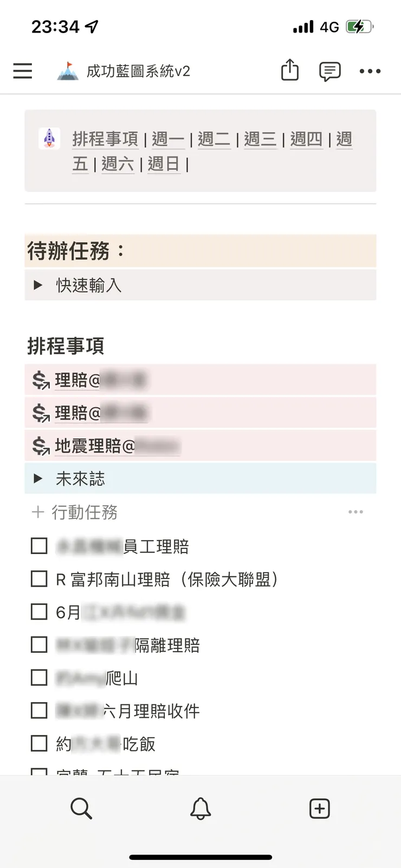Tap the share page icon
401x868 pixels.
(x=290, y=70)
